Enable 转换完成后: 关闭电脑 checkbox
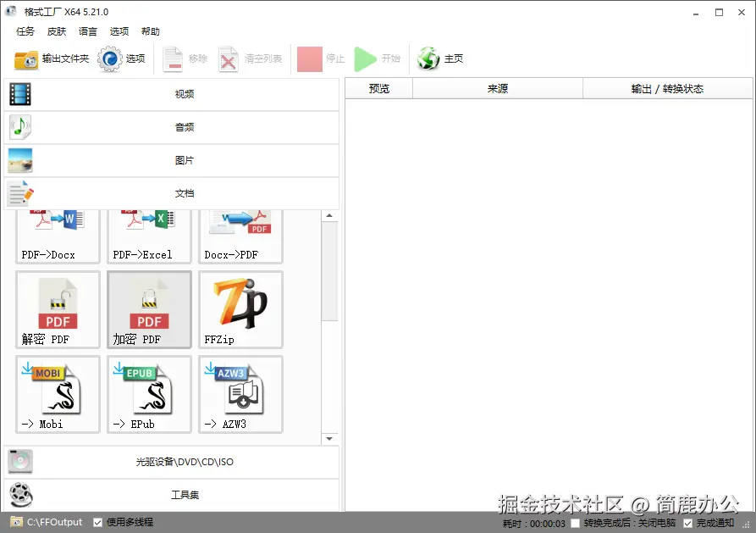Screen dimensions: 756x533 [575, 523]
